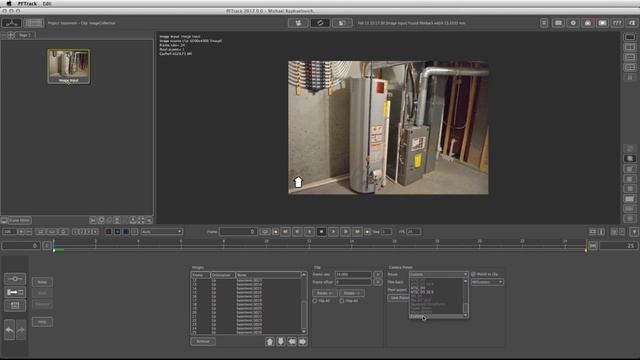Image resolution: width=640 pixels, height=360 pixels.
Task: Open the Help button
Action: (x=42, y=322)
